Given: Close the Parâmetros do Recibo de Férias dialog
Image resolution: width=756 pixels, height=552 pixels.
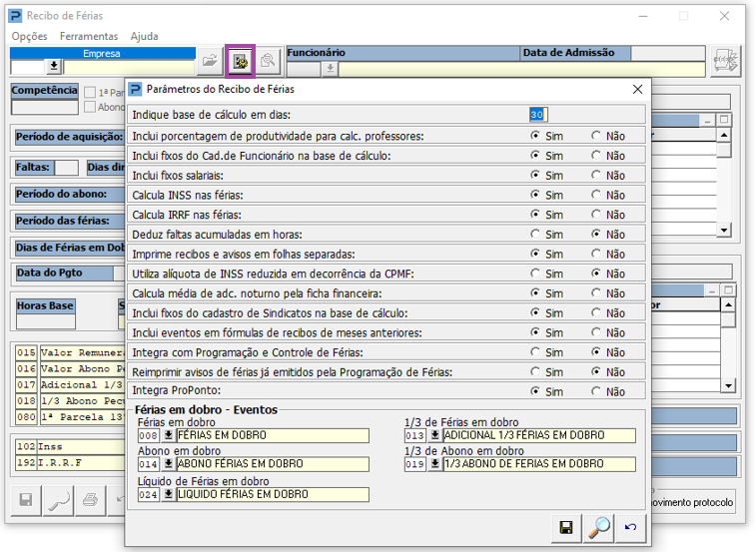Looking at the screenshot, I should [637, 89].
